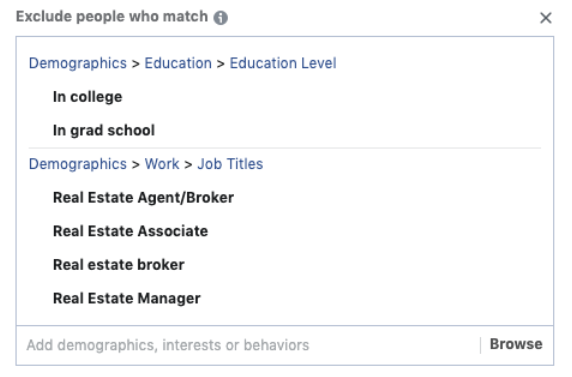Pick the Real estate broker entry
Image resolution: width=572 pixels, height=377 pixels.
click(119, 265)
